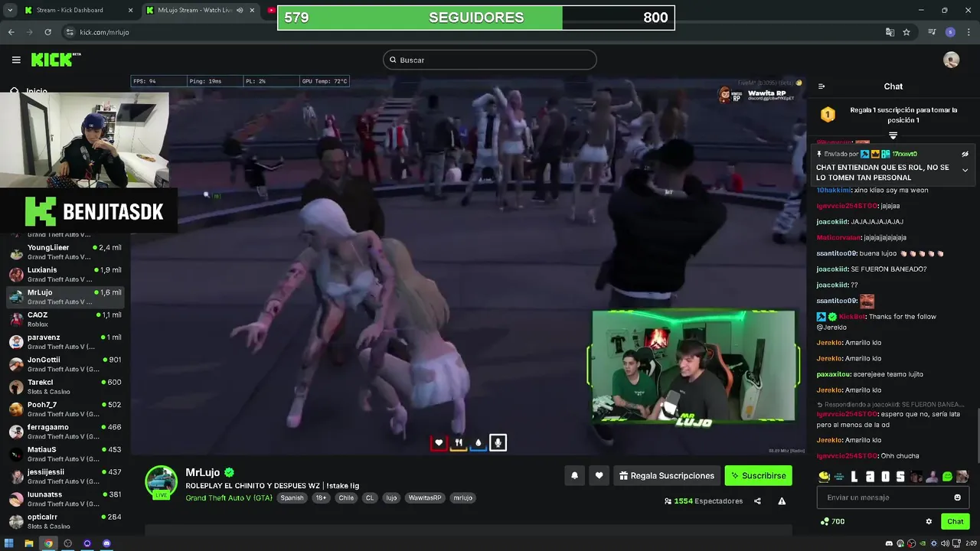Turn on notifications bell for MrLujo
This screenshot has width=980, height=551.
tap(574, 475)
